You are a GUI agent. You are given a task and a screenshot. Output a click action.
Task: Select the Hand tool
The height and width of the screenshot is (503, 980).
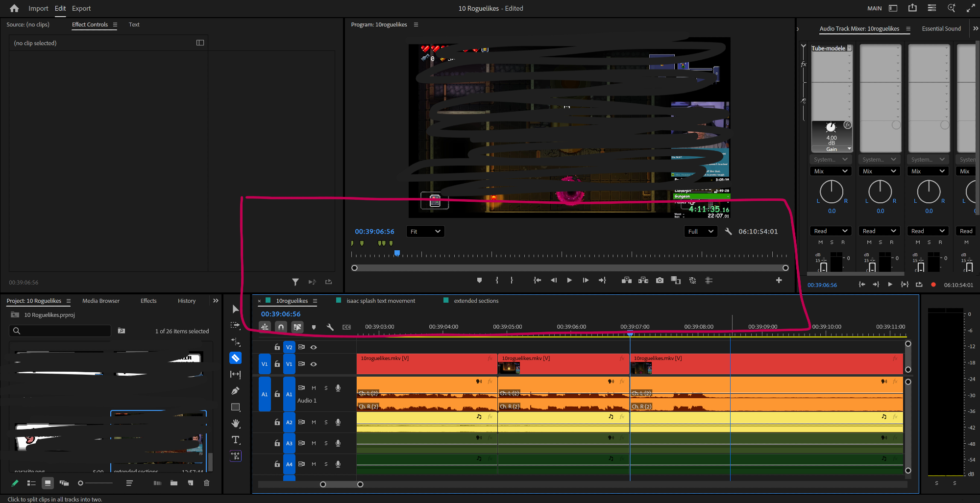(236, 423)
